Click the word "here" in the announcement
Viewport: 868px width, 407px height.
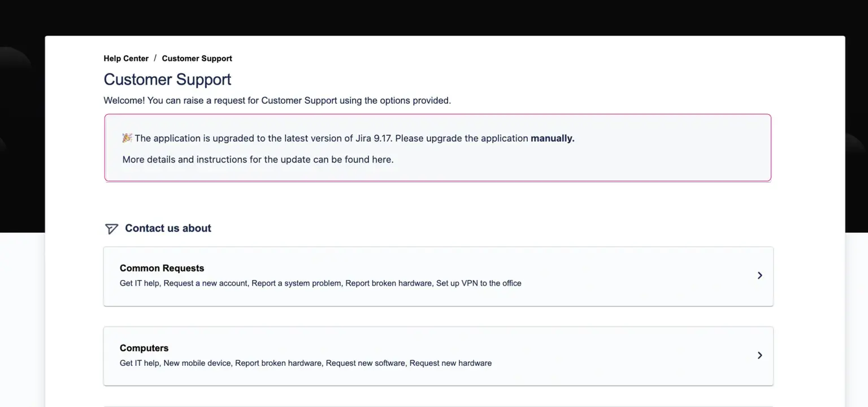[381, 159]
